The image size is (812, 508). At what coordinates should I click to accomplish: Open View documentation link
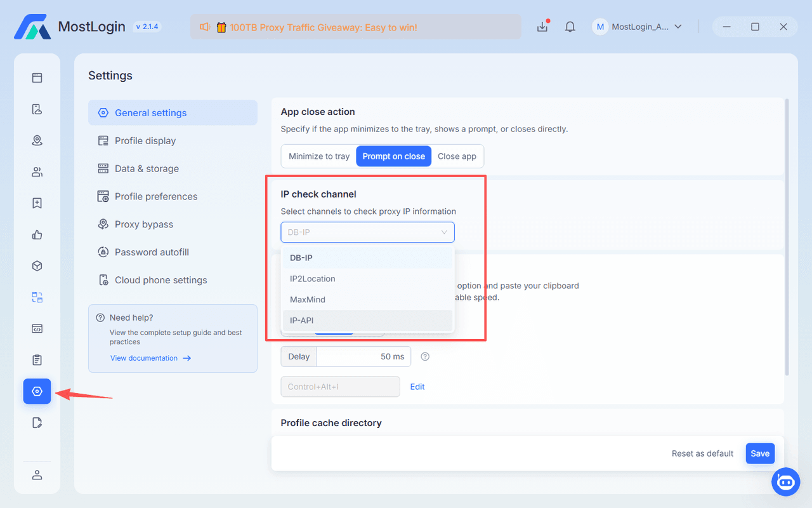click(x=150, y=358)
